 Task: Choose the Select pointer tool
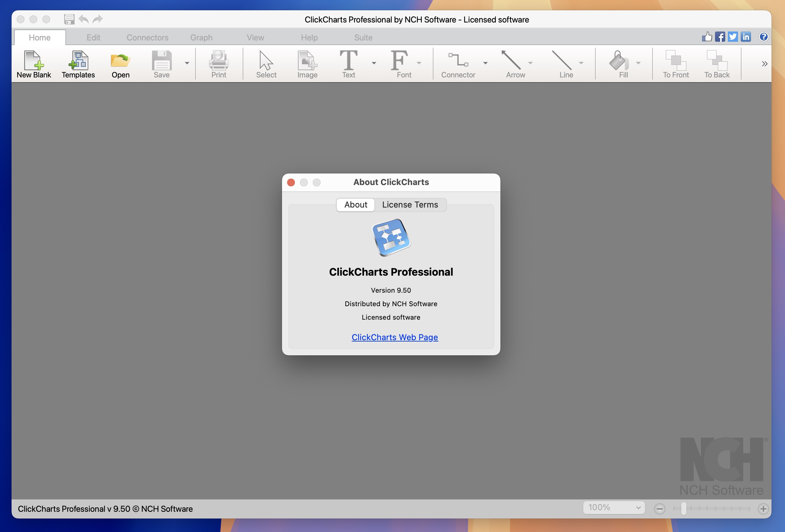[x=266, y=64]
